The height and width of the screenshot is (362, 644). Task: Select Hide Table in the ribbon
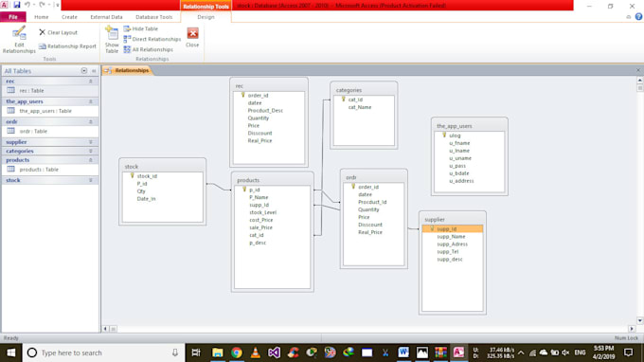(141, 28)
